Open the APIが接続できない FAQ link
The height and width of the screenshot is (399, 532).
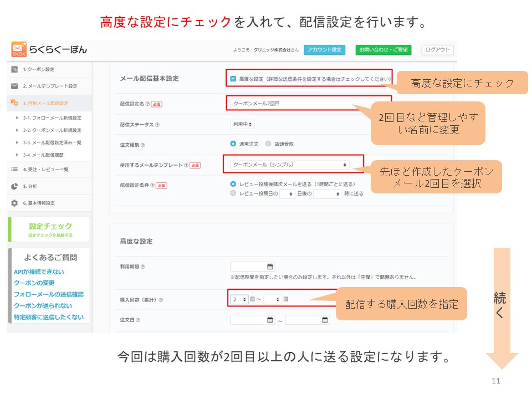click(39, 272)
